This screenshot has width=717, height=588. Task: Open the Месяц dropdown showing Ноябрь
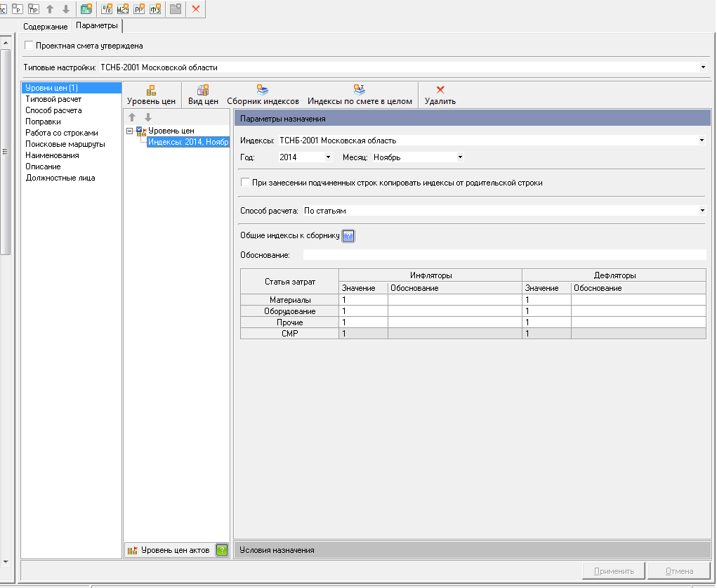(460, 157)
